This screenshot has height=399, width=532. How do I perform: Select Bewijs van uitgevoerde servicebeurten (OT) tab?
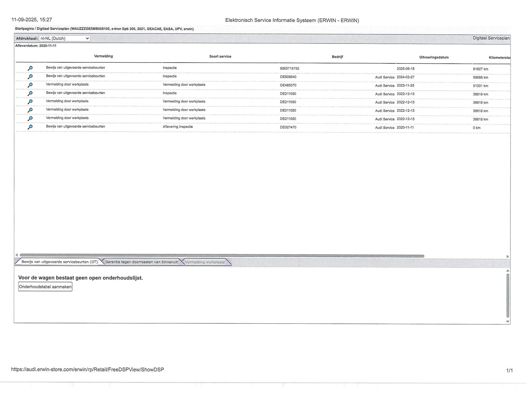pos(60,262)
